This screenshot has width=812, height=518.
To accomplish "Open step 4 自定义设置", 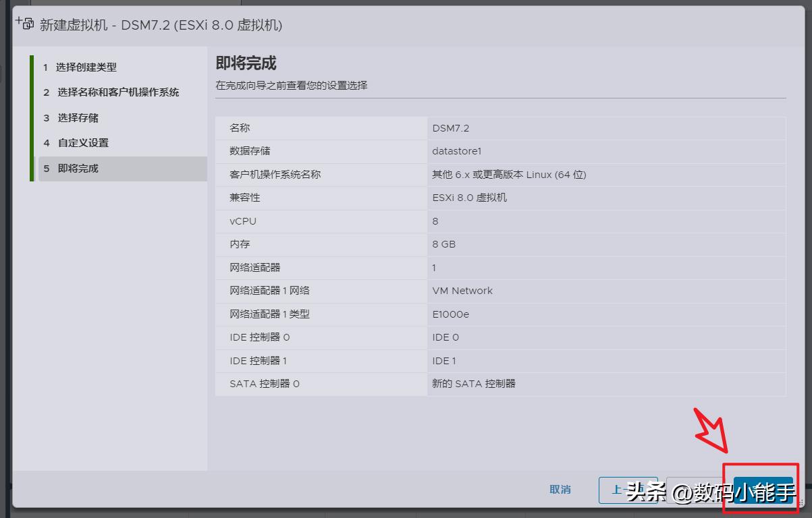I will click(83, 143).
